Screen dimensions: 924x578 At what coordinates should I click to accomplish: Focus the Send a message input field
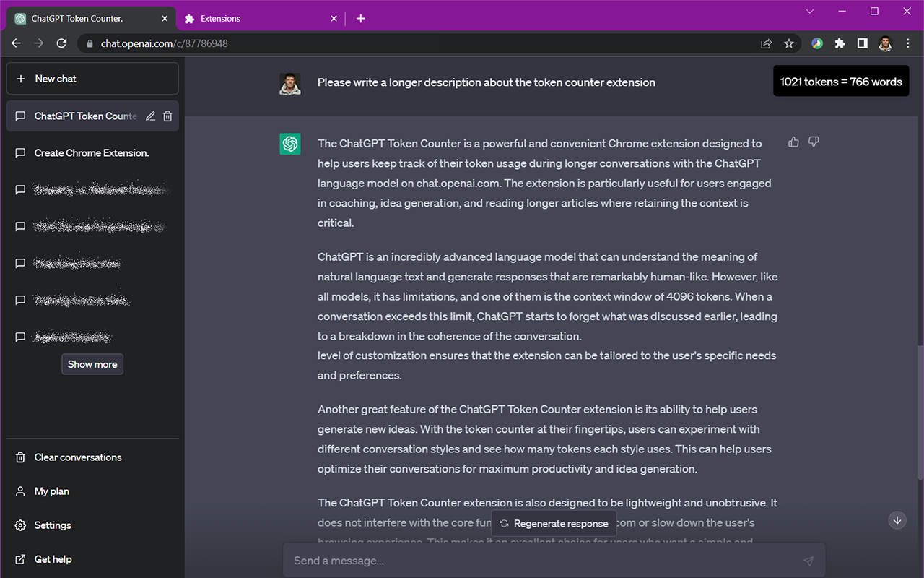tap(541, 561)
